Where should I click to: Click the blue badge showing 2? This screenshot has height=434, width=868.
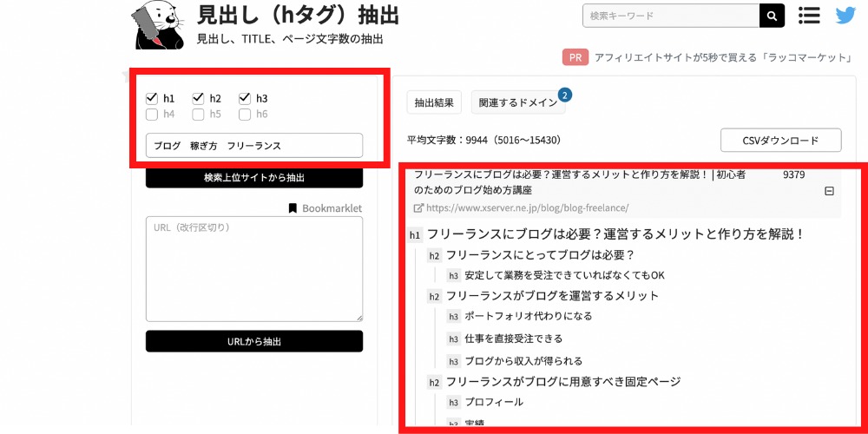tap(564, 94)
